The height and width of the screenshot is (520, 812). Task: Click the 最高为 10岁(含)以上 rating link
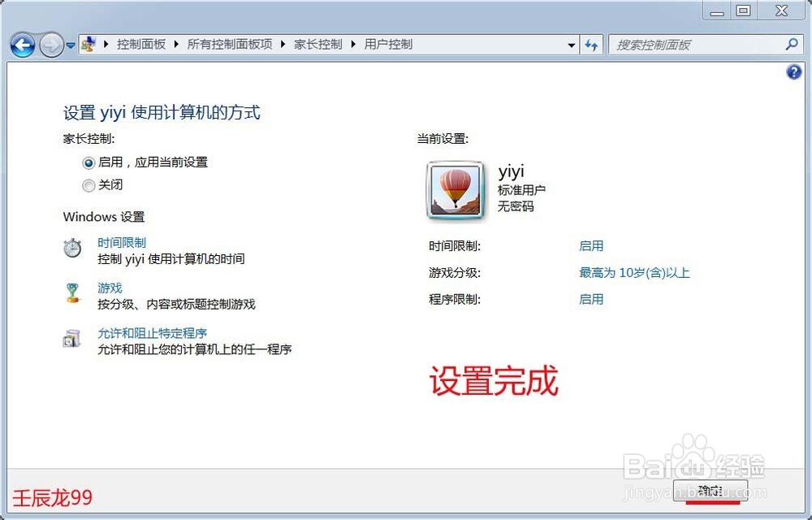(635, 273)
